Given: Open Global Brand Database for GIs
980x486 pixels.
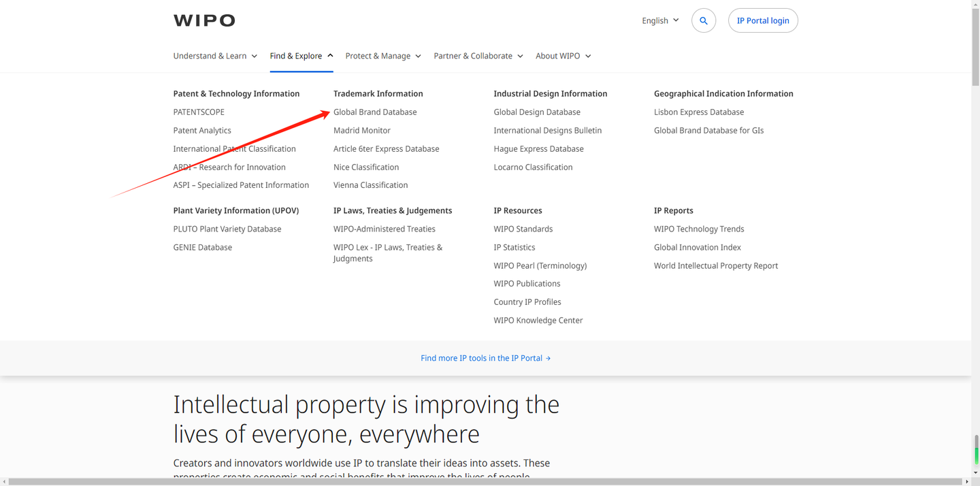Looking at the screenshot, I should click(708, 131).
